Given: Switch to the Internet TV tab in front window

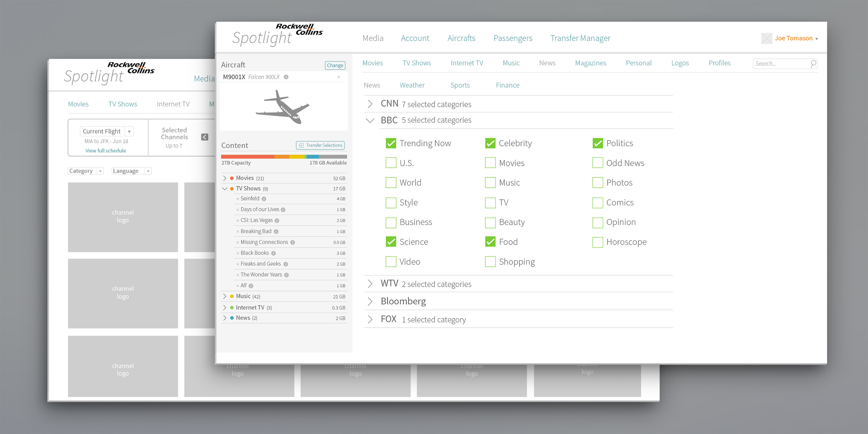Looking at the screenshot, I should click(467, 63).
